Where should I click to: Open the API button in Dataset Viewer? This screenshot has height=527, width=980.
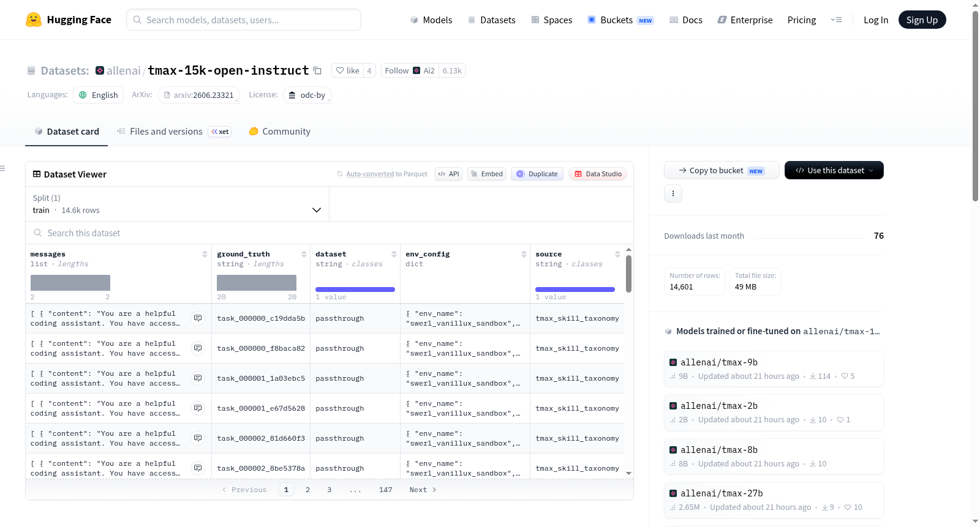coord(448,174)
